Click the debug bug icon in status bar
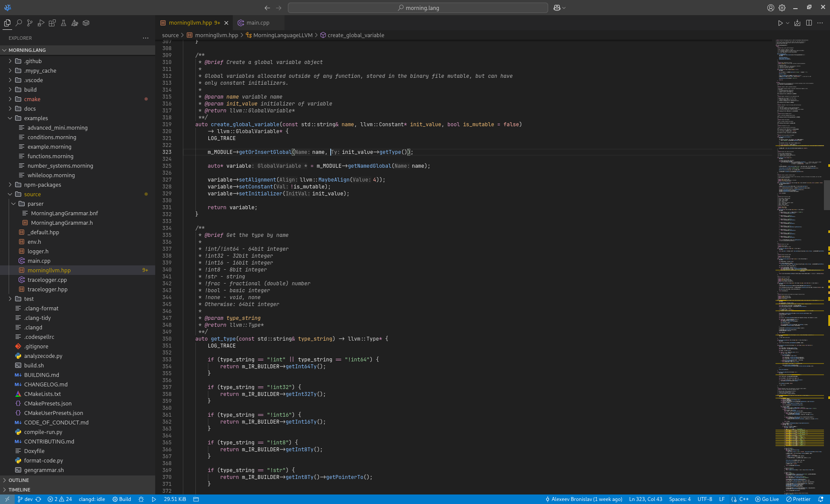Viewport: 830px width, 504px height. 141,499
